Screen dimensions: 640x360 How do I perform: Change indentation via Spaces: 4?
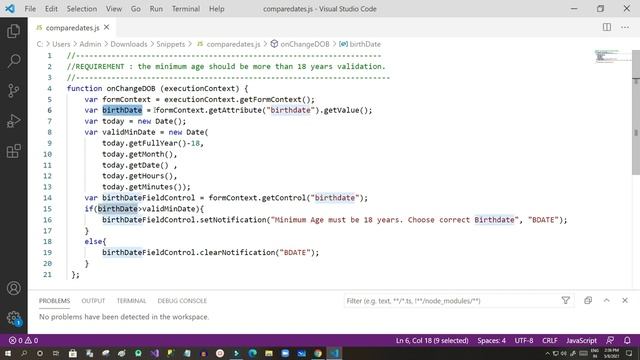[491, 340]
